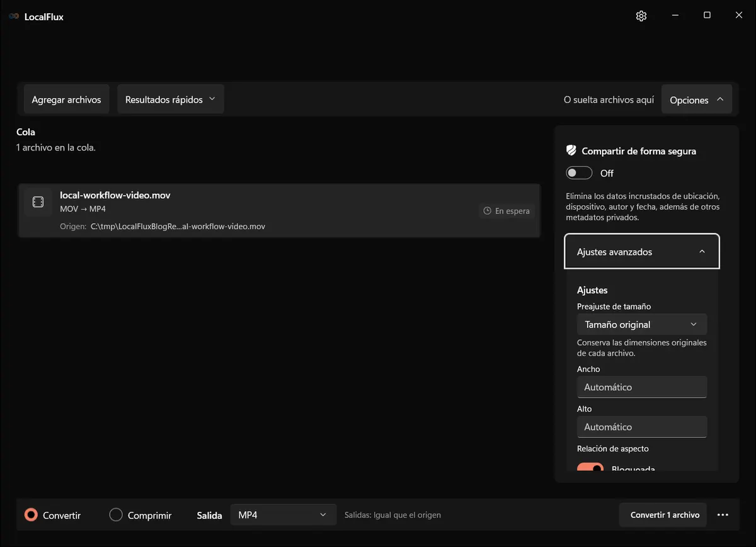Click the LocalFlux infinity logo icon
The image size is (756, 547).
coord(14,17)
